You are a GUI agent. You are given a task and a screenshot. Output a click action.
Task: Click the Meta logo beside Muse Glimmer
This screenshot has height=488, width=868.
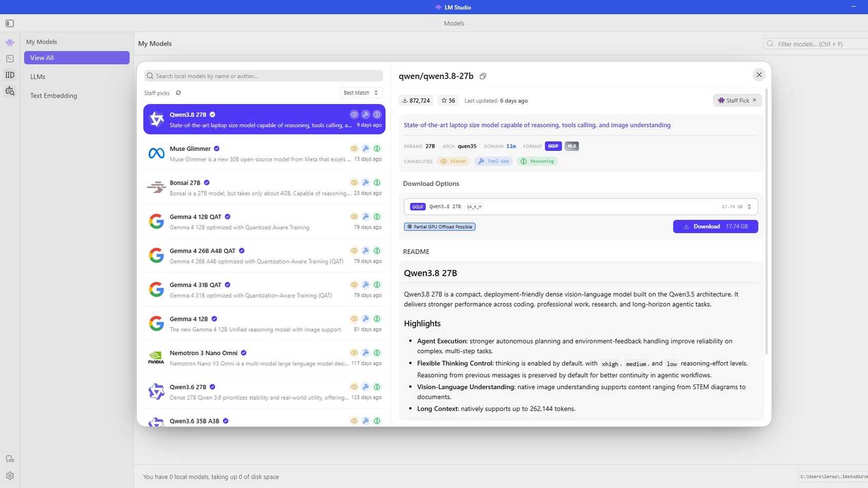156,153
